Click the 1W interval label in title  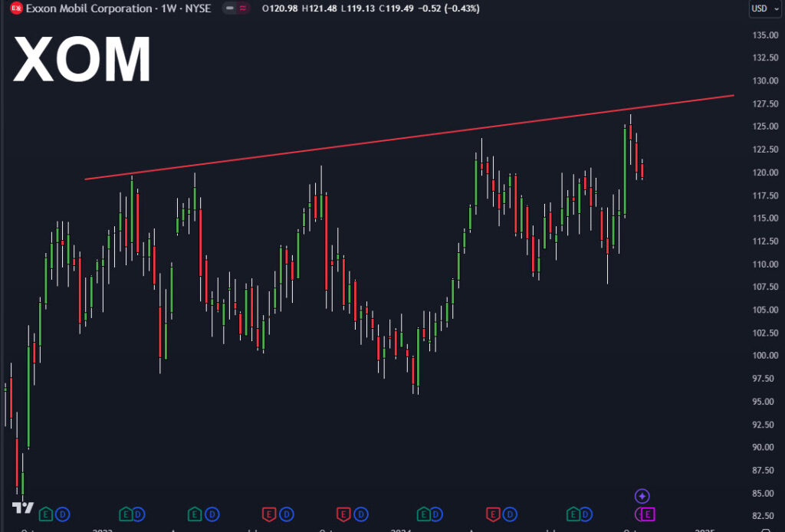click(x=168, y=8)
